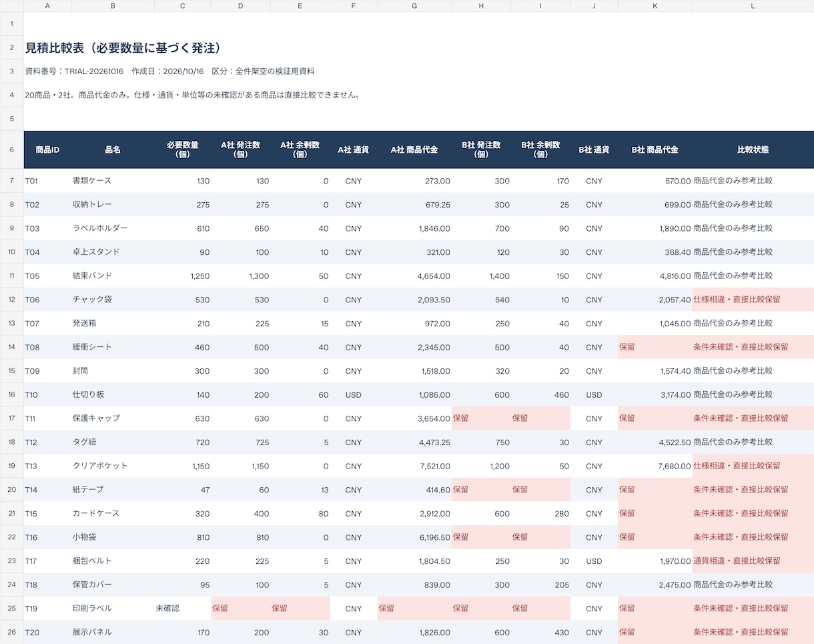Click the 品名 header cell
Image resolution: width=814 pixels, height=644 pixels.
[113, 149]
